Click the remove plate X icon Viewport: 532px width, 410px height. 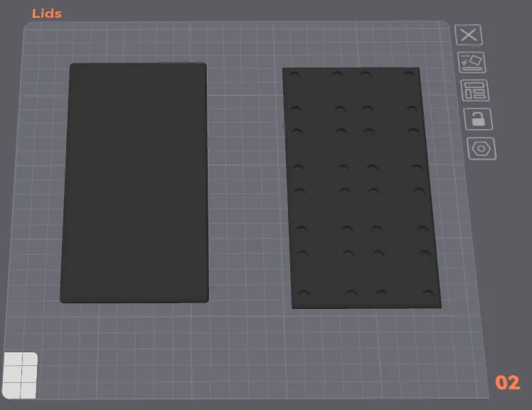[x=469, y=35]
